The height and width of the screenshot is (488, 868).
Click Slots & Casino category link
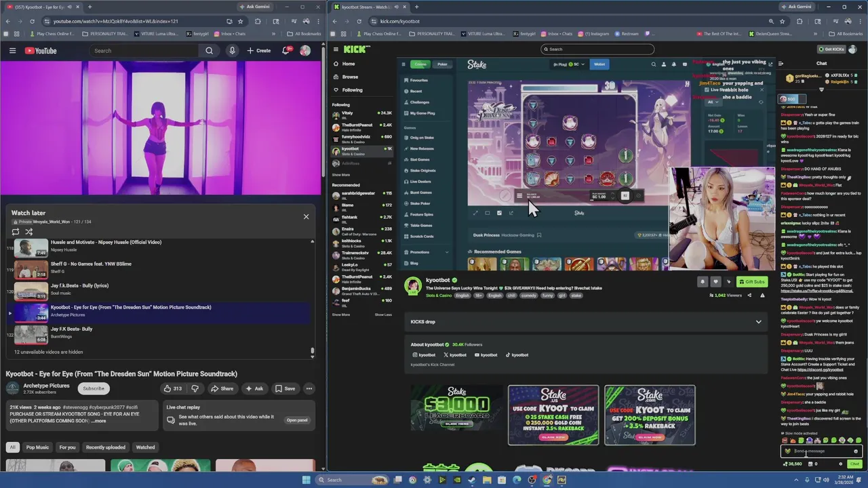[439, 296]
